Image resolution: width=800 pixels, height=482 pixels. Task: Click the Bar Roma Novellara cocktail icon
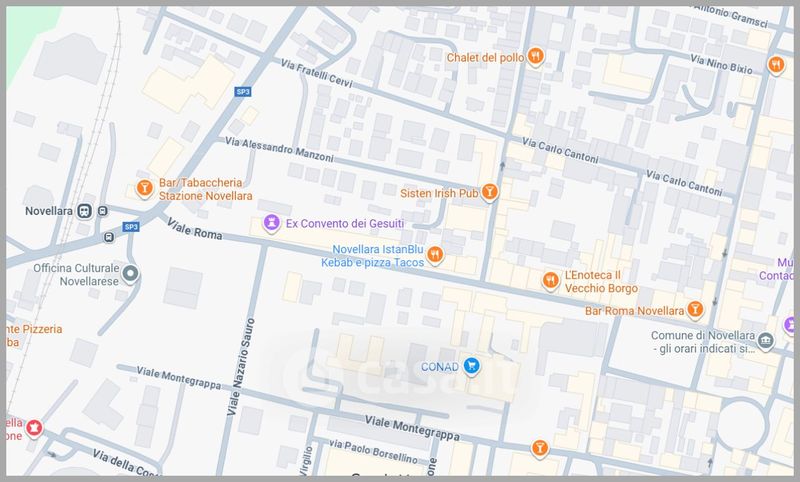tap(694, 310)
